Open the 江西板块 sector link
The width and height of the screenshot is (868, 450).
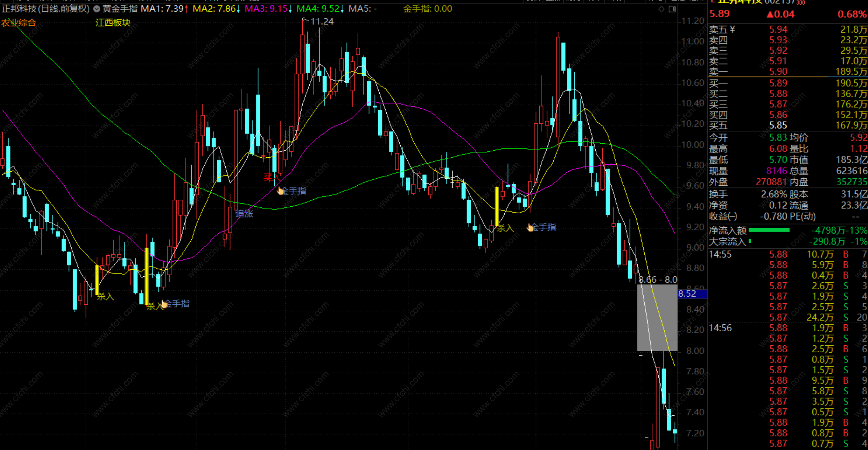tap(113, 23)
